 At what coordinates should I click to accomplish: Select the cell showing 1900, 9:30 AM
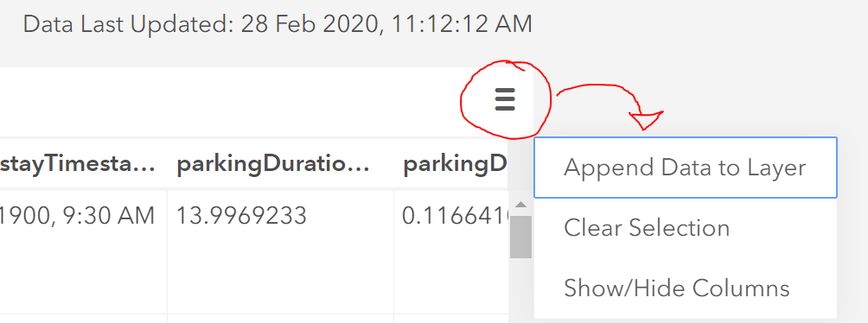(x=83, y=252)
